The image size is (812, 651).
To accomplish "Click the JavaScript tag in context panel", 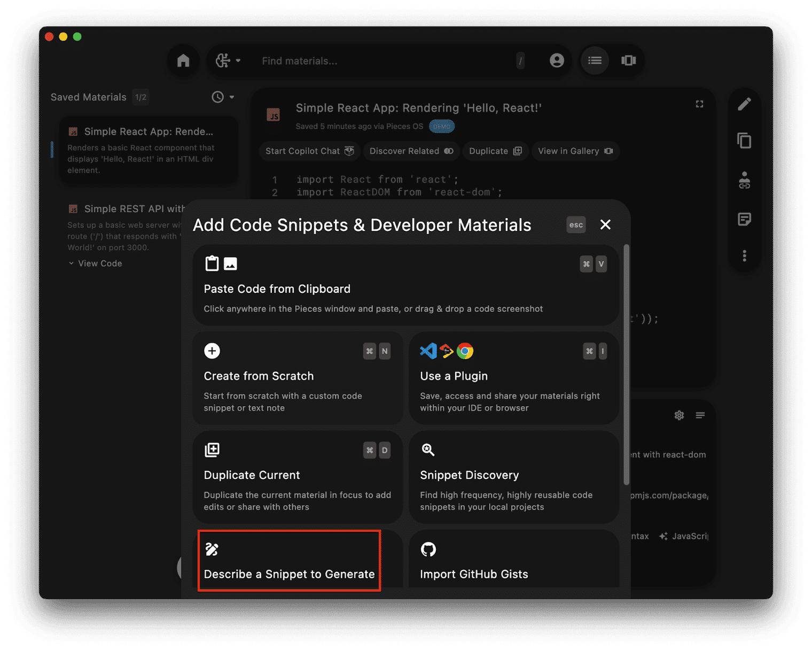I will coord(684,536).
